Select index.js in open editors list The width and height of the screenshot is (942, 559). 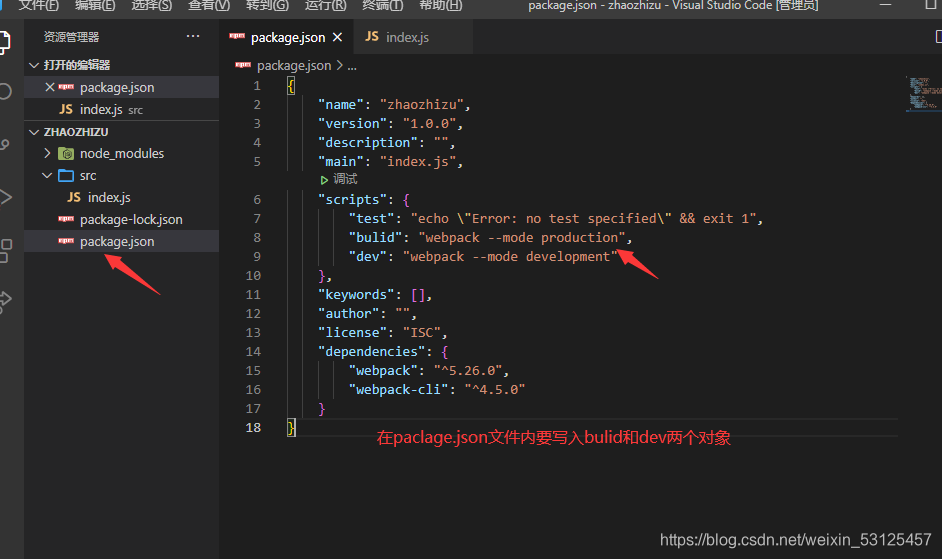121,109
